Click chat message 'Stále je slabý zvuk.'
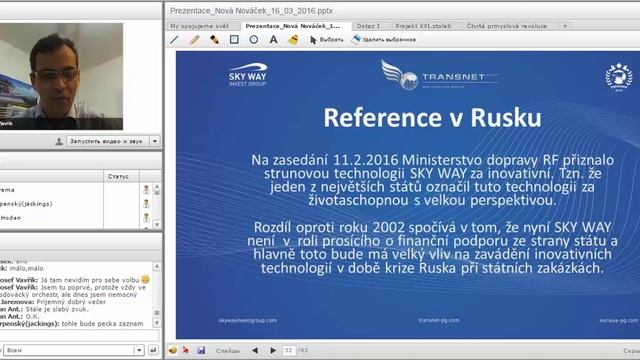The height and width of the screenshot is (360, 640). (x=57, y=309)
